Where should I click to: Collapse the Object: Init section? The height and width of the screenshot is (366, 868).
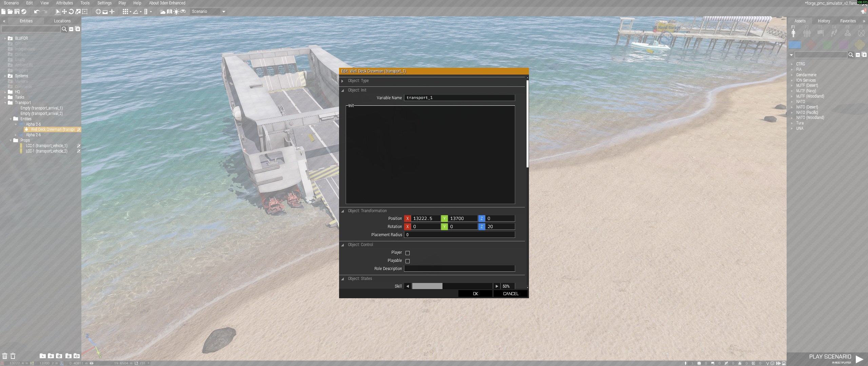[x=342, y=90]
